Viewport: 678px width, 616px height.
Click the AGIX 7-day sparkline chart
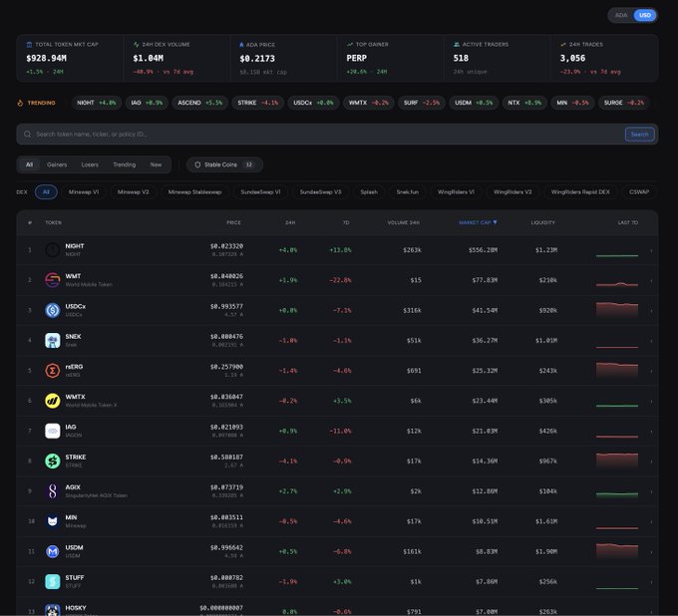click(x=617, y=493)
